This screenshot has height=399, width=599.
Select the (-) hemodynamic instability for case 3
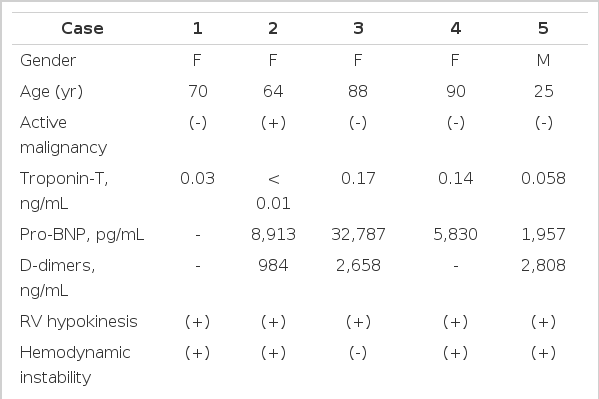tap(358, 353)
